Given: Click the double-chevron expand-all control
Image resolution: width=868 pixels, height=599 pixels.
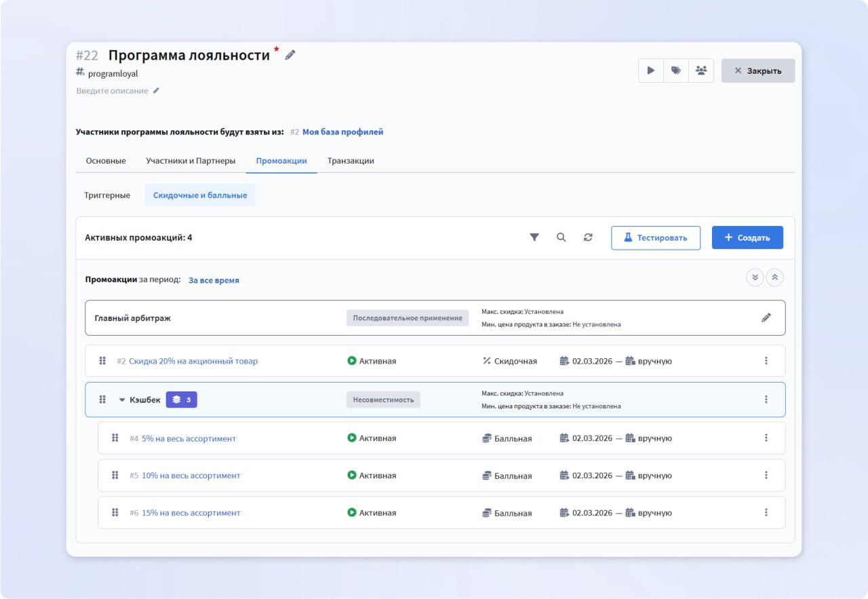Looking at the screenshot, I should click(755, 277).
